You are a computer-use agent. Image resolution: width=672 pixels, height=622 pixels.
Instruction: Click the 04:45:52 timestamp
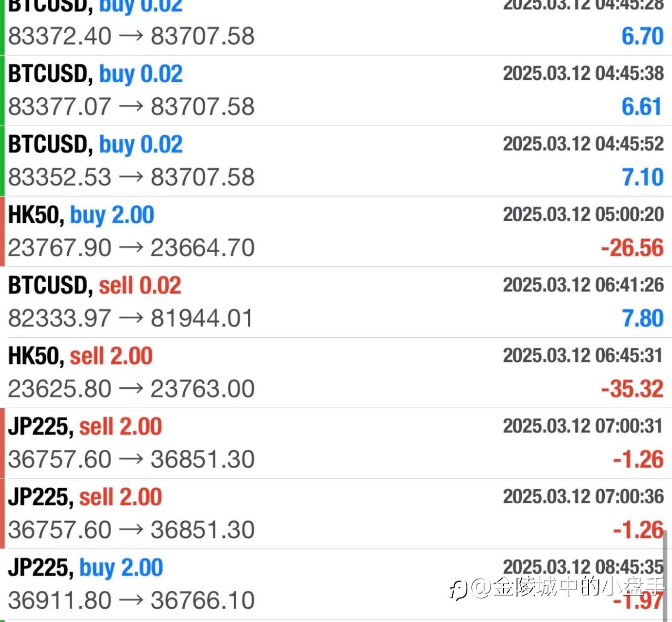[x=583, y=144]
